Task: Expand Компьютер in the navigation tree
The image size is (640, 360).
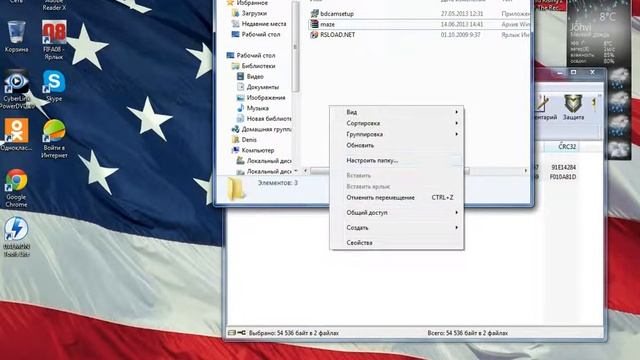Action: [x=258, y=150]
